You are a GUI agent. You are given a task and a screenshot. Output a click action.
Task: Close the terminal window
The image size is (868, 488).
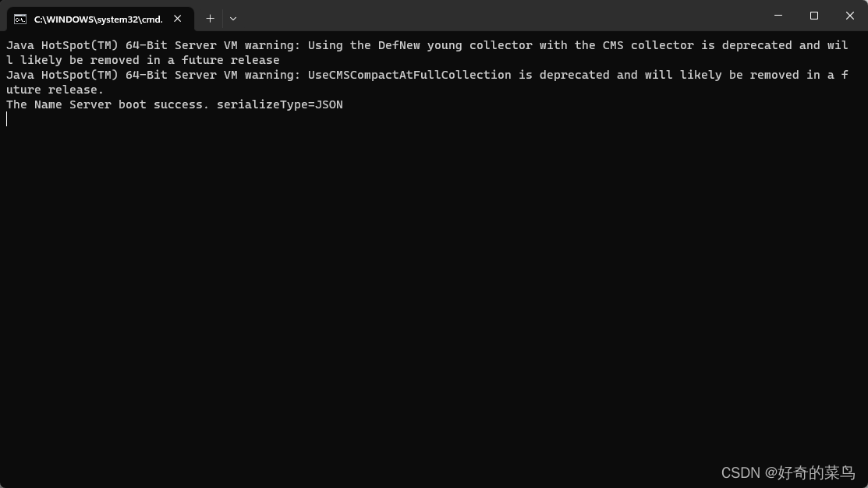tap(850, 16)
